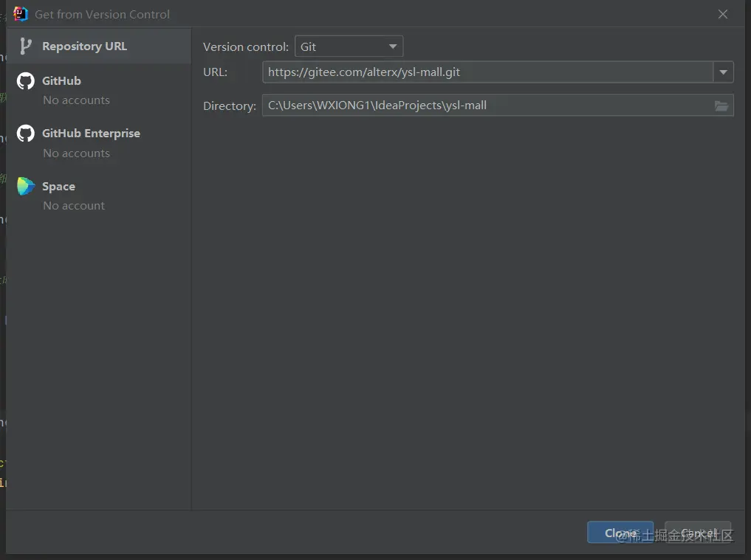This screenshot has width=751, height=560.
Task: Open the Version control Git dropdown
Action: [x=349, y=46]
